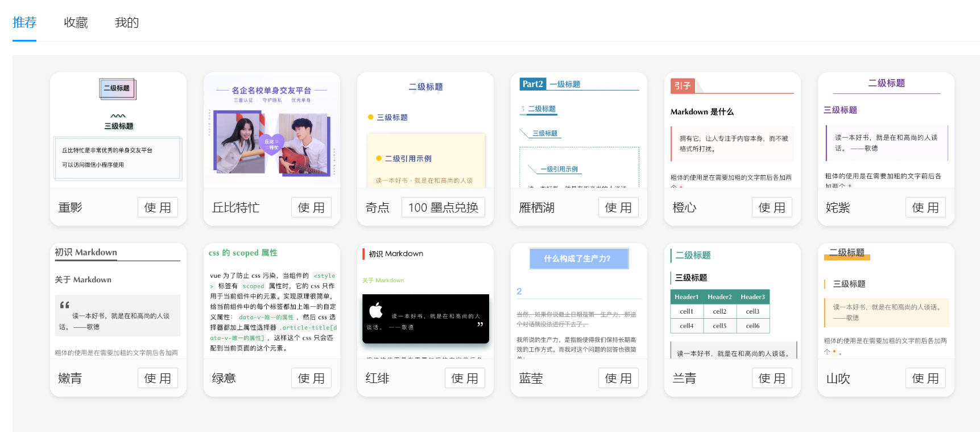Click the 山吹 theme name
This screenshot has width=980, height=432.
click(838, 378)
